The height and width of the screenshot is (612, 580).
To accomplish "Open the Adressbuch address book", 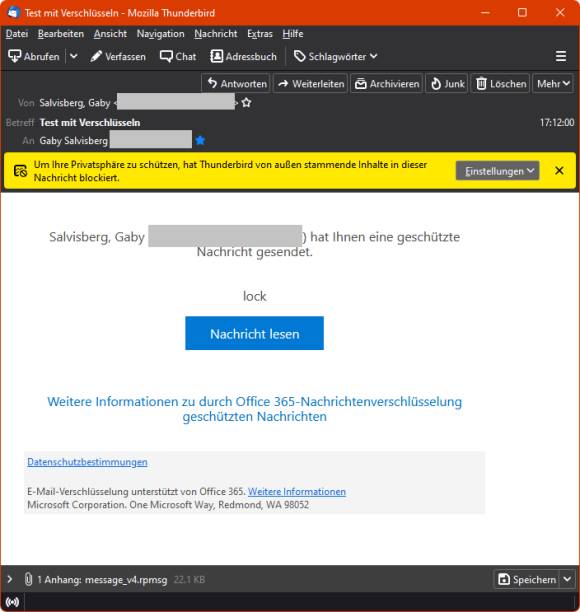I will [x=243, y=57].
